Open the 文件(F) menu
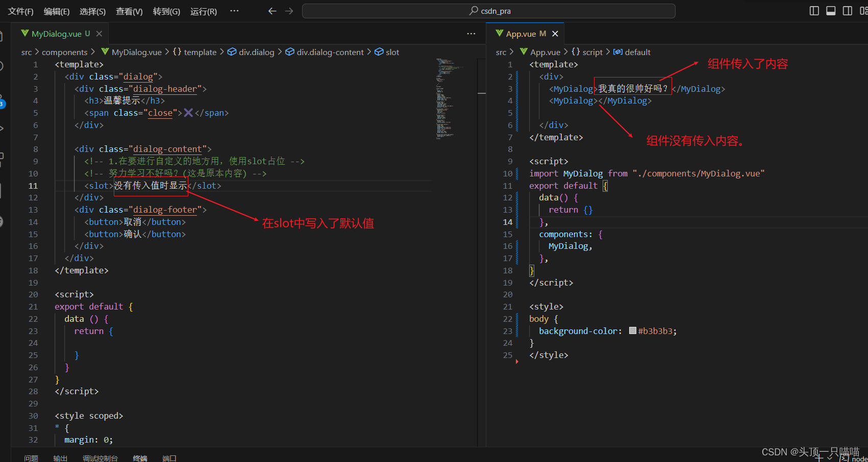The height and width of the screenshot is (462, 868). click(x=20, y=11)
